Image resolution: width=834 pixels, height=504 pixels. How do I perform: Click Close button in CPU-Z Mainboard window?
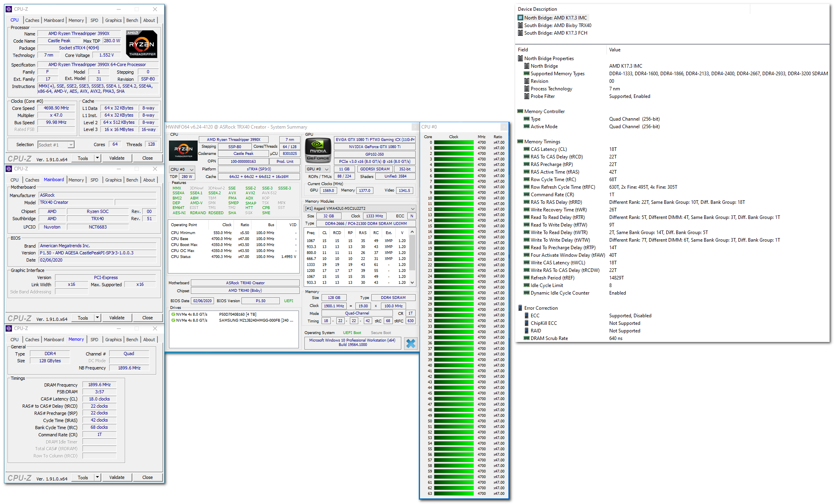pos(147,318)
